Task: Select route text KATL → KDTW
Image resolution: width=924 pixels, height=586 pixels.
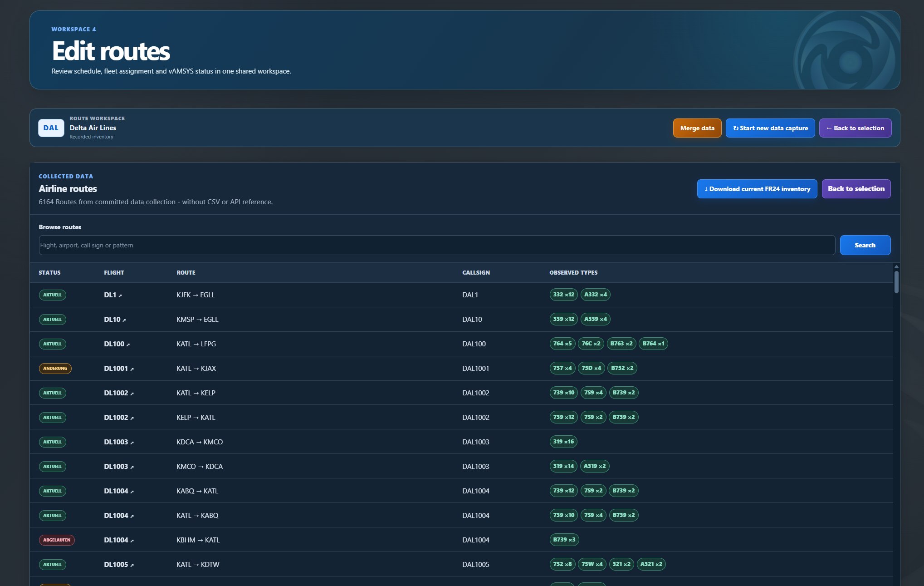Action: click(x=198, y=565)
